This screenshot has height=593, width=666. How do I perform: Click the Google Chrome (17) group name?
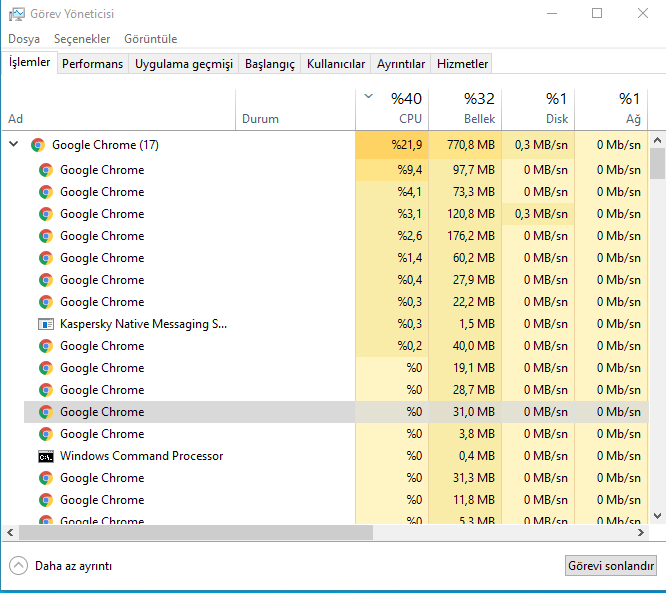(105, 145)
